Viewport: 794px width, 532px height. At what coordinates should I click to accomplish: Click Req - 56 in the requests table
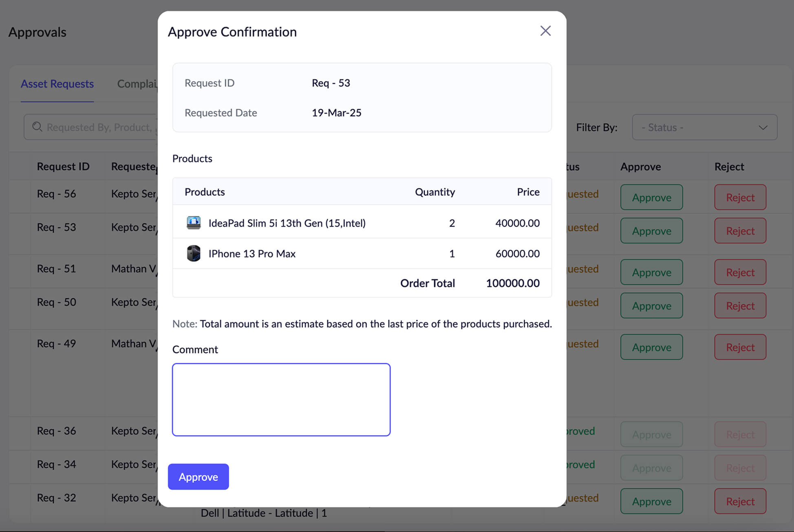[56, 193]
